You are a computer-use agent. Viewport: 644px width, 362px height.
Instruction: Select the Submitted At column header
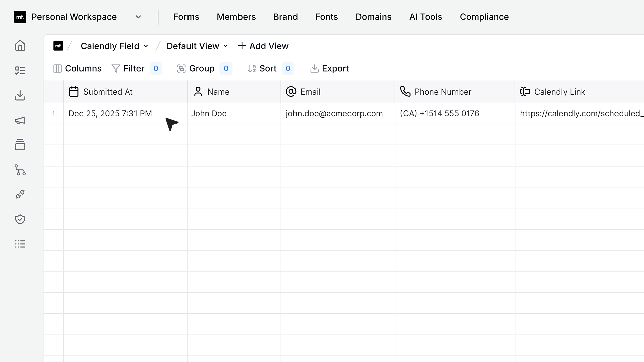coord(126,92)
